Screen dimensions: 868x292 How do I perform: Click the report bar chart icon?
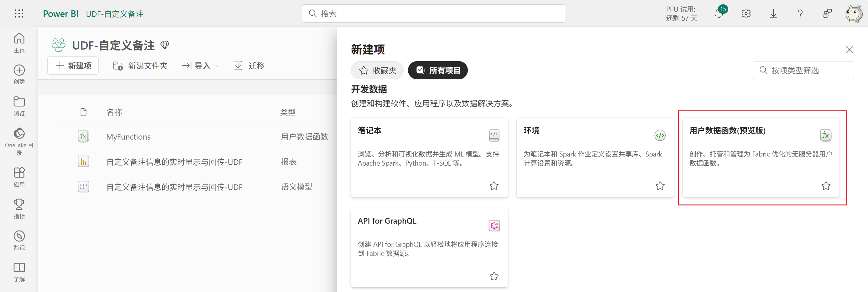pyautogui.click(x=83, y=162)
